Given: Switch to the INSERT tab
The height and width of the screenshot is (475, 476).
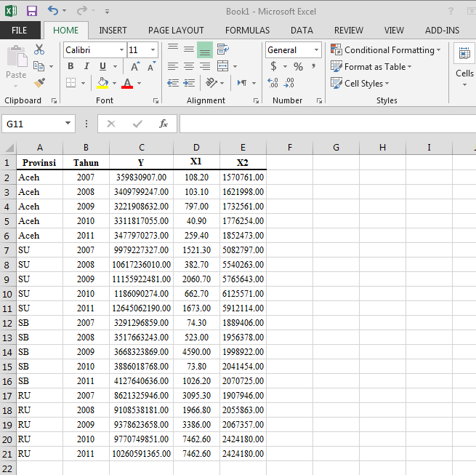Looking at the screenshot, I should [x=113, y=31].
